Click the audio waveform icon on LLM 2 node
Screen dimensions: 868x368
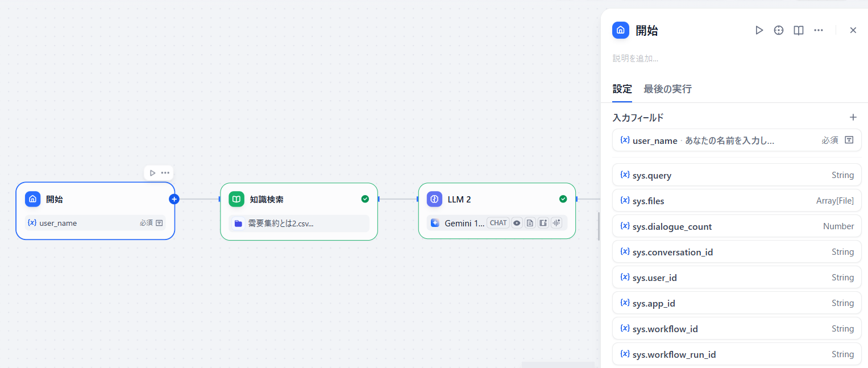click(x=556, y=223)
